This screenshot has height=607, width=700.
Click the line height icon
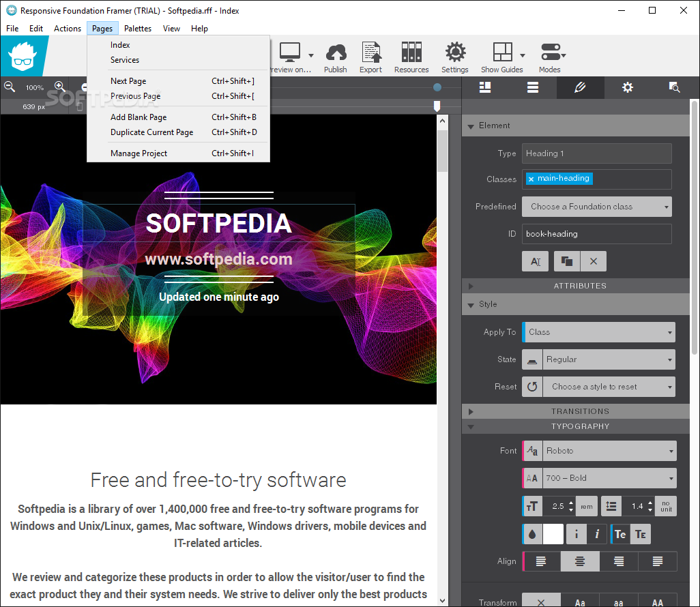611,506
